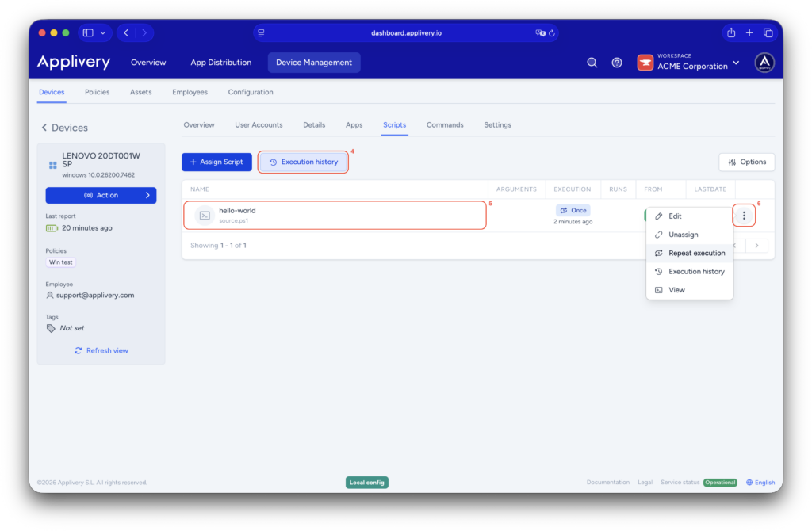This screenshot has width=812, height=531.
Task: Click the dashboard.applivery.io address bar
Action: coord(406,32)
